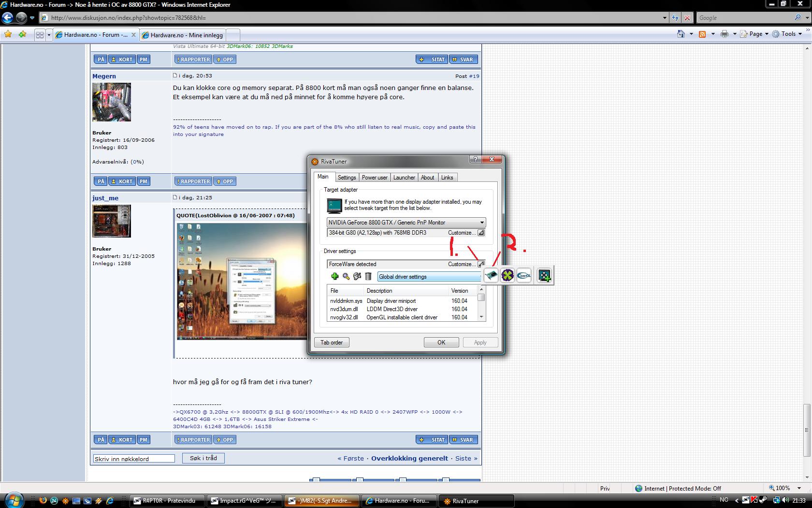Image resolution: width=812 pixels, height=508 pixels.
Task: Expand Customize arrow on ForceWare detected row
Action: (x=481, y=264)
